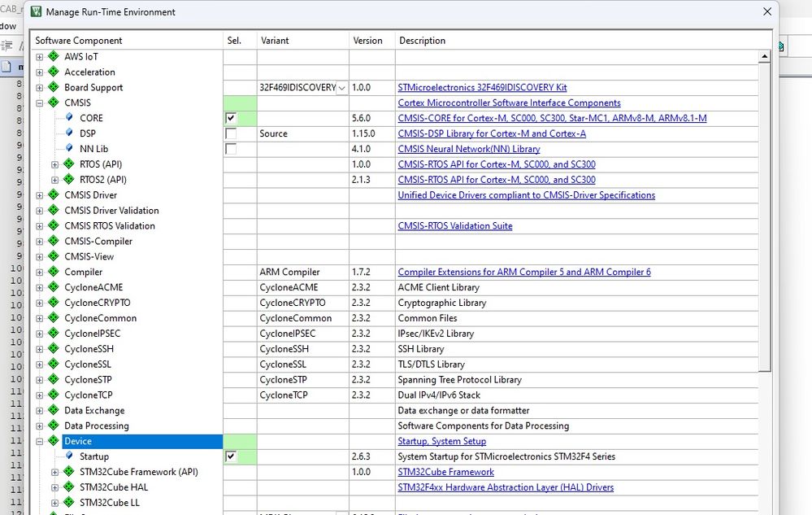Click the CycloneACME diamond icon

click(x=54, y=286)
